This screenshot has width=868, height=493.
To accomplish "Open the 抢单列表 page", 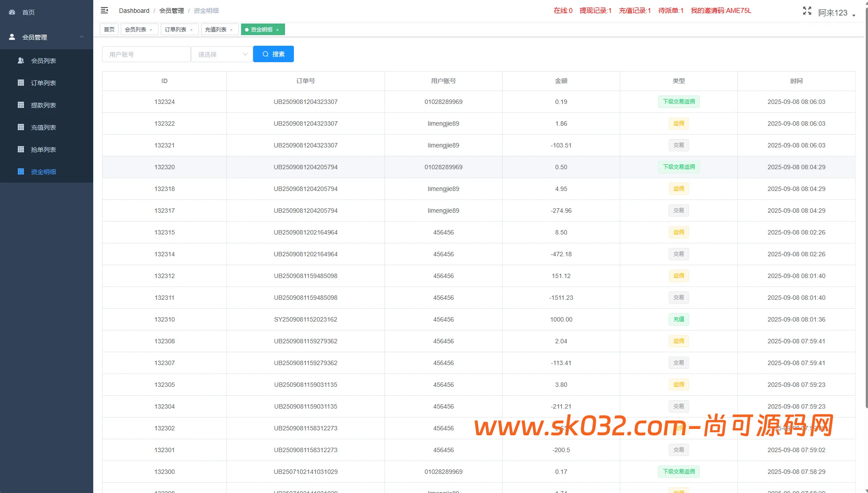I will click(43, 149).
